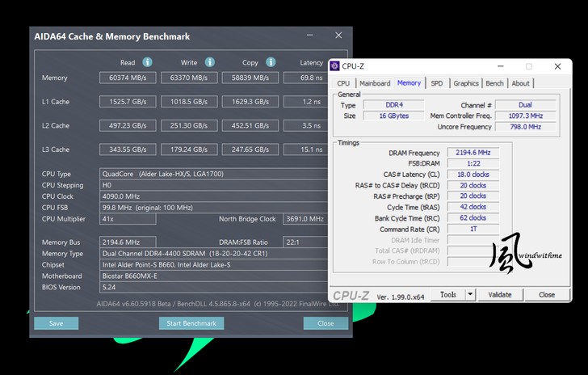Close the AIDA64 window with the X
The width and height of the screenshot is (588, 375).
(x=338, y=36)
